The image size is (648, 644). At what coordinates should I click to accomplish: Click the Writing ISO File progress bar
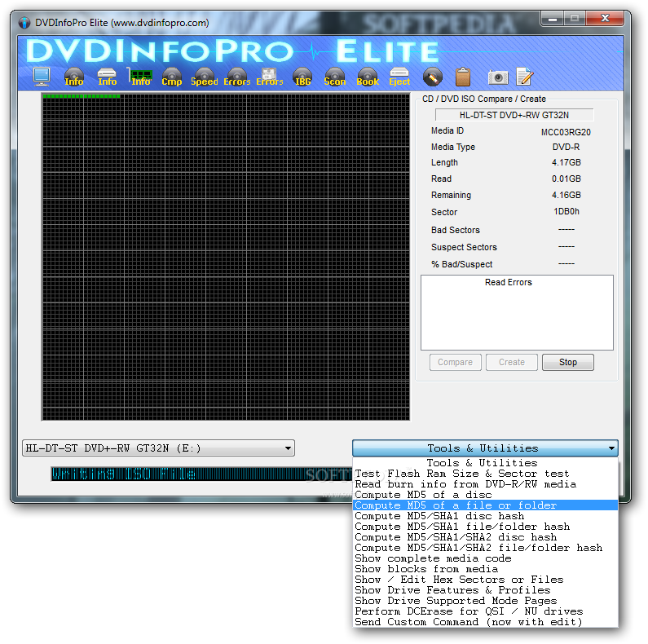[201, 474]
